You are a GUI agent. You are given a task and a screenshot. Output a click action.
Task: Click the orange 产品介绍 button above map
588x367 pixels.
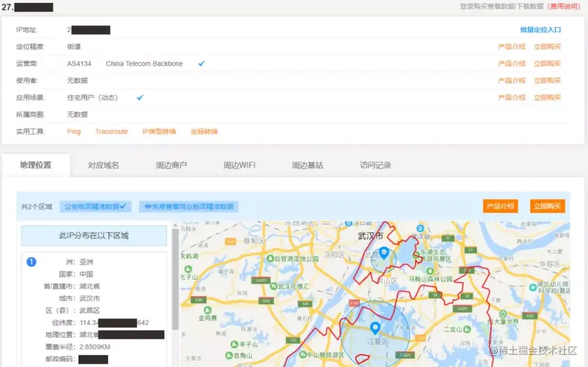click(x=500, y=206)
